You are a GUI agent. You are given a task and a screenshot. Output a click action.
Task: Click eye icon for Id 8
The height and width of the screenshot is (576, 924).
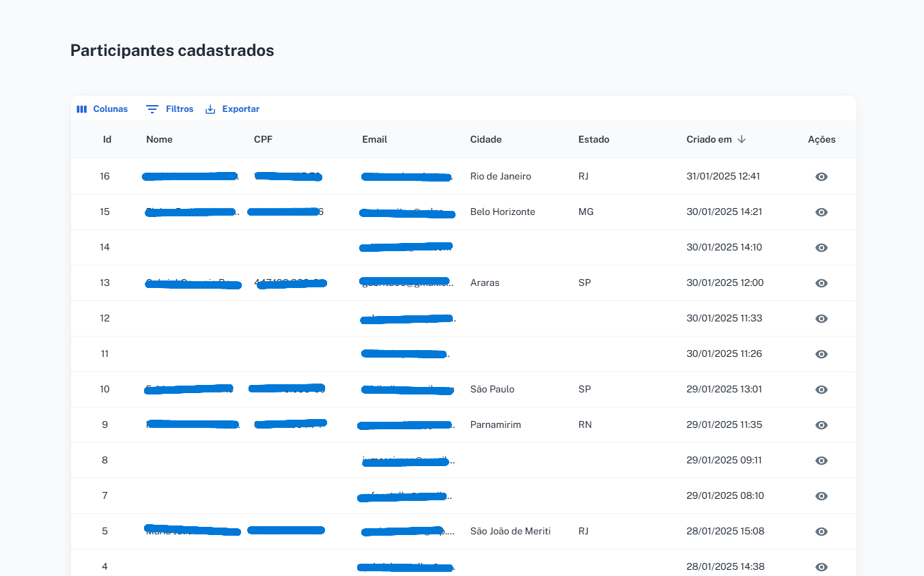point(822,461)
